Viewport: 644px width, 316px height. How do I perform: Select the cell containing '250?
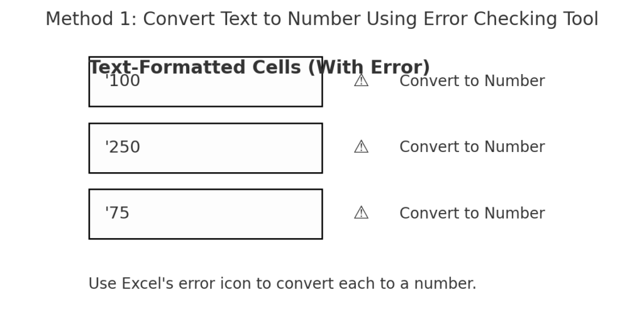point(206,148)
